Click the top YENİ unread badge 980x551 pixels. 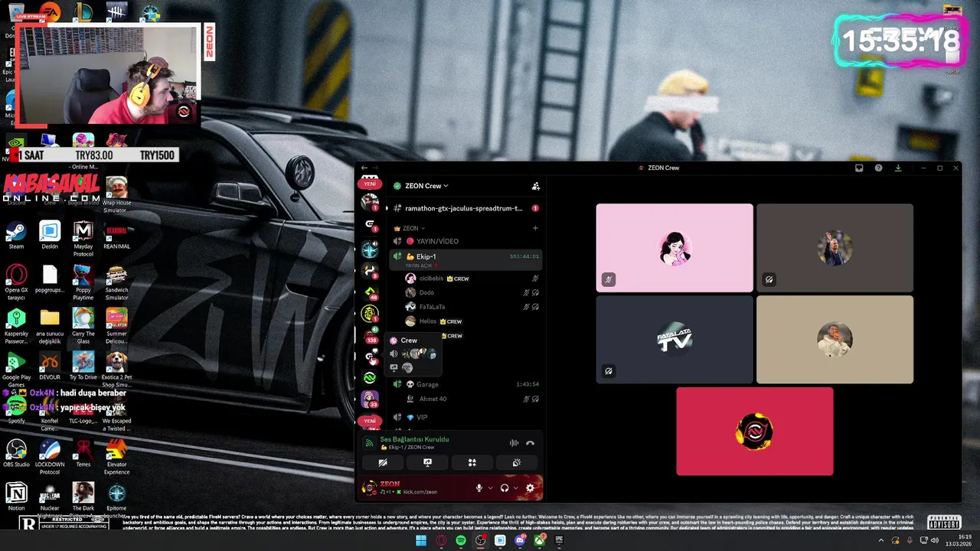click(370, 184)
